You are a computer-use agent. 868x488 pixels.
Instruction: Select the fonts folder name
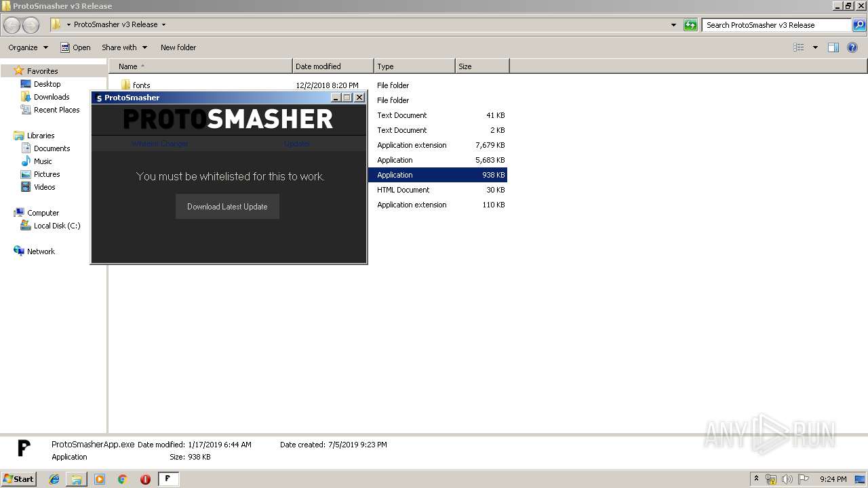click(142, 85)
